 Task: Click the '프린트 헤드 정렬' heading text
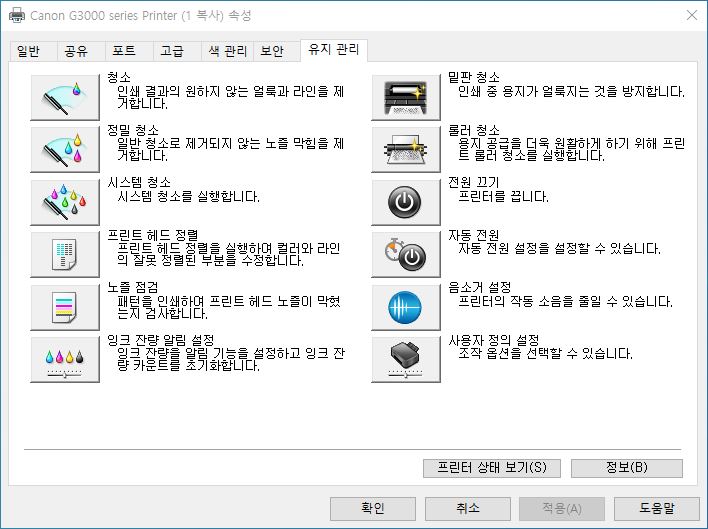pos(153,235)
